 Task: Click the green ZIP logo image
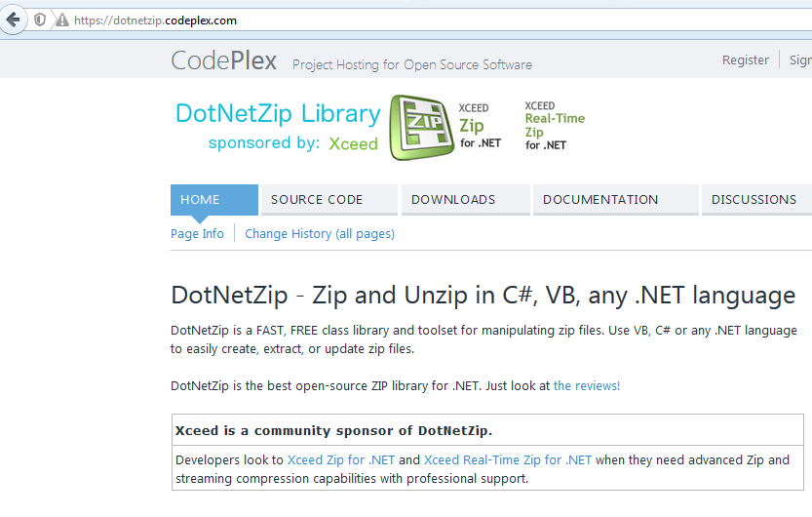[421, 127]
